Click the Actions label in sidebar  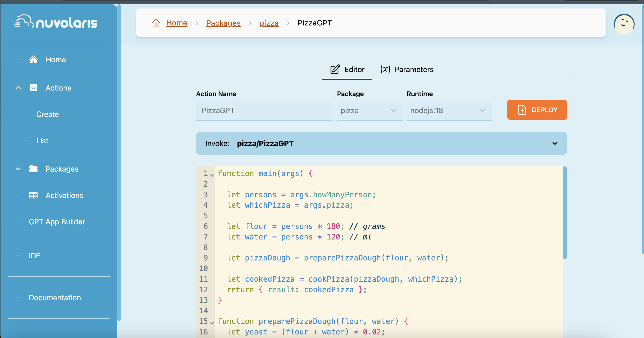pos(58,88)
